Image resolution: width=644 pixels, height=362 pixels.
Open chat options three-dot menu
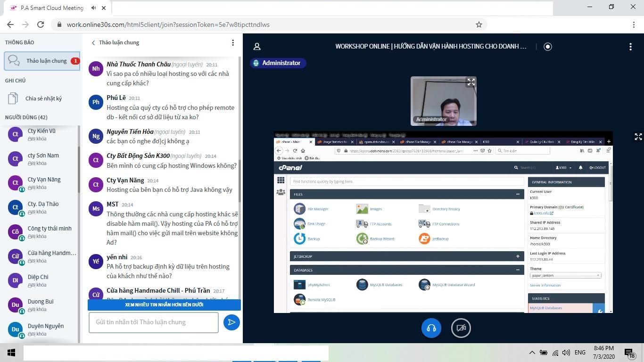(232, 42)
